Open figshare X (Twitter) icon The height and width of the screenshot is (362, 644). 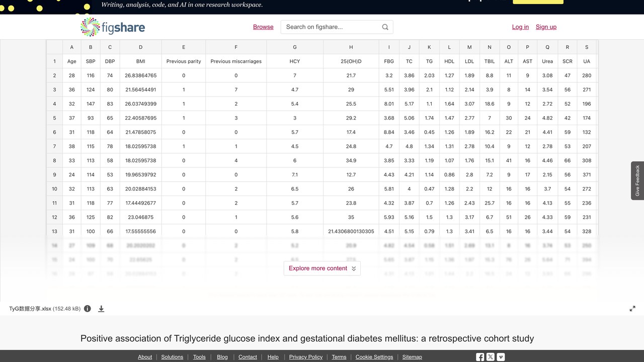coord(491,357)
